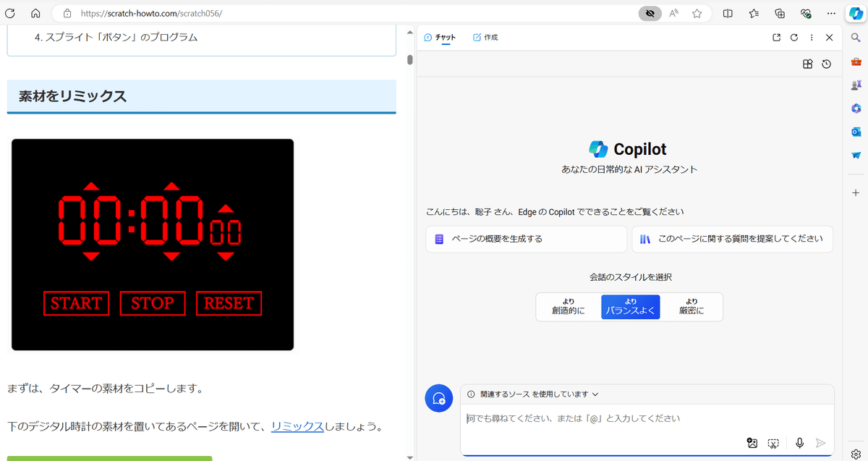This screenshot has height=461, width=868.
Task: Refresh the browser page
Action: tap(10, 13)
